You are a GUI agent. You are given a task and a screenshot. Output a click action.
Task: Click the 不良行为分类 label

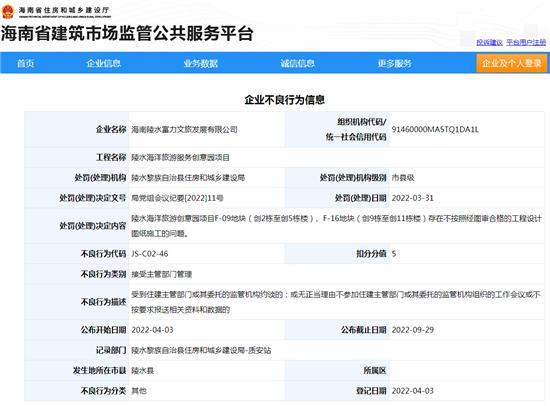tap(103, 391)
